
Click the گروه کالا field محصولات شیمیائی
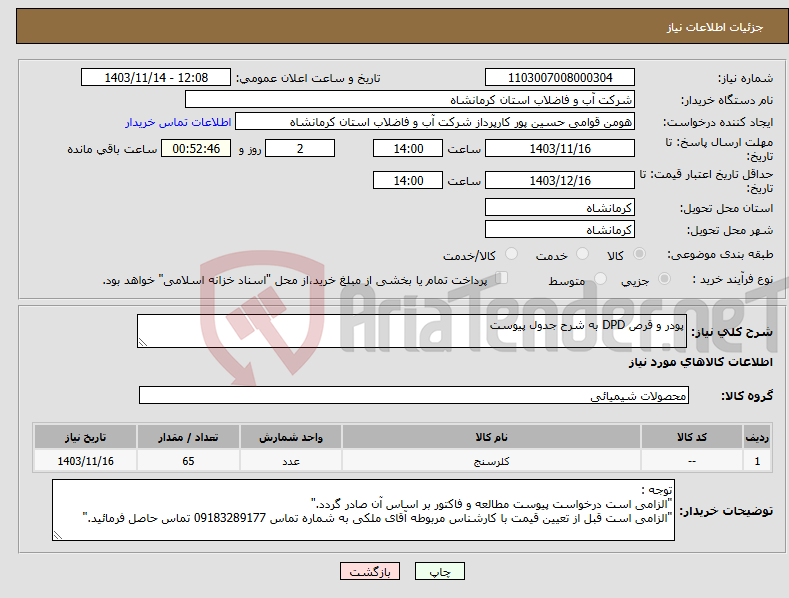tap(414, 396)
